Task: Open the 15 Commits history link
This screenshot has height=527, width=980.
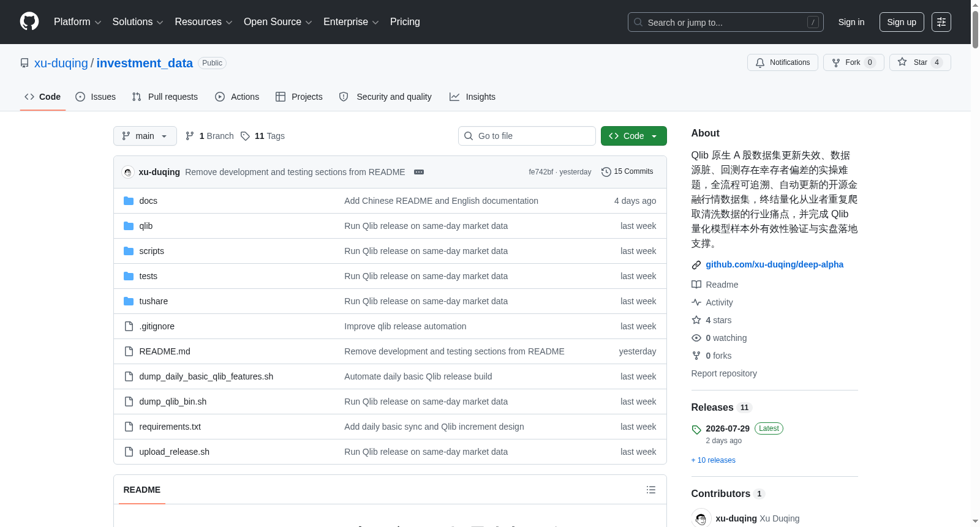Action: [627, 172]
